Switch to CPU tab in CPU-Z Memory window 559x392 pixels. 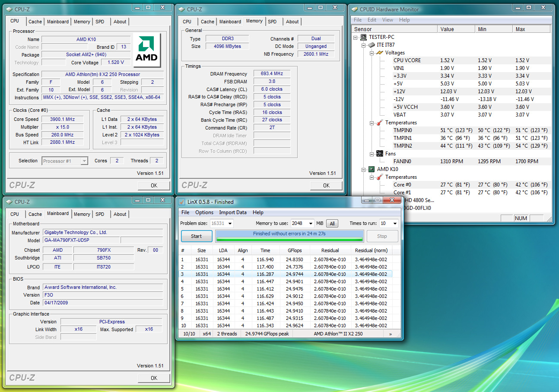(187, 22)
